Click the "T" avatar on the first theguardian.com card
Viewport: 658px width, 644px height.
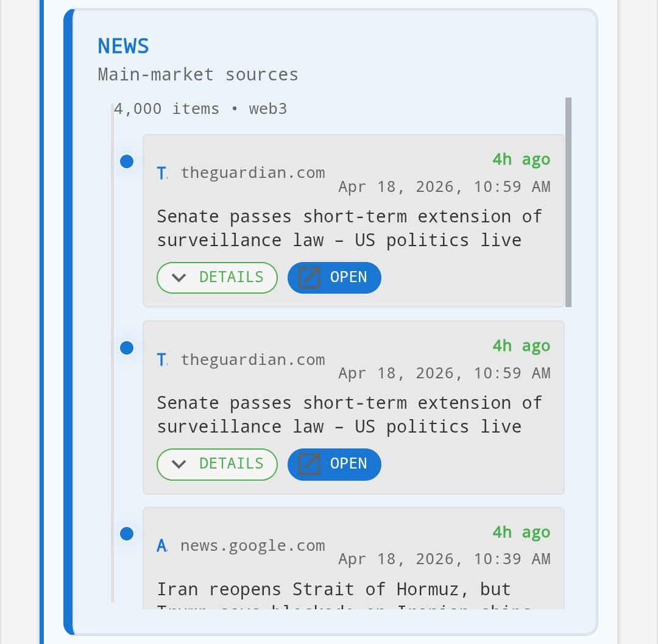pos(162,173)
